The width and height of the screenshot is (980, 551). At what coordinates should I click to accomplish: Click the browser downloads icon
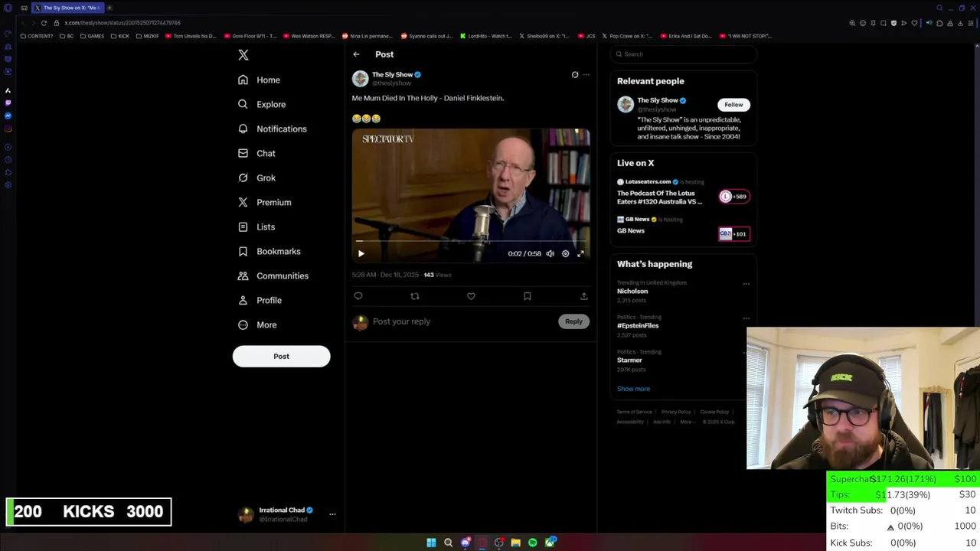(x=960, y=23)
